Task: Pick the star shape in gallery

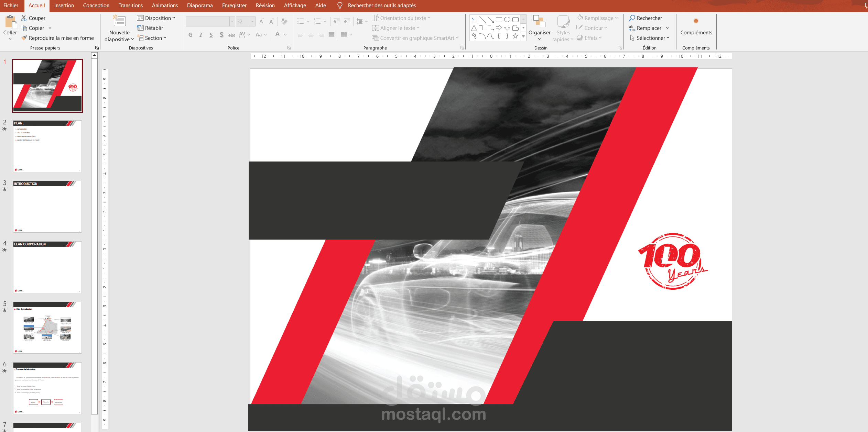Action: [x=515, y=36]
